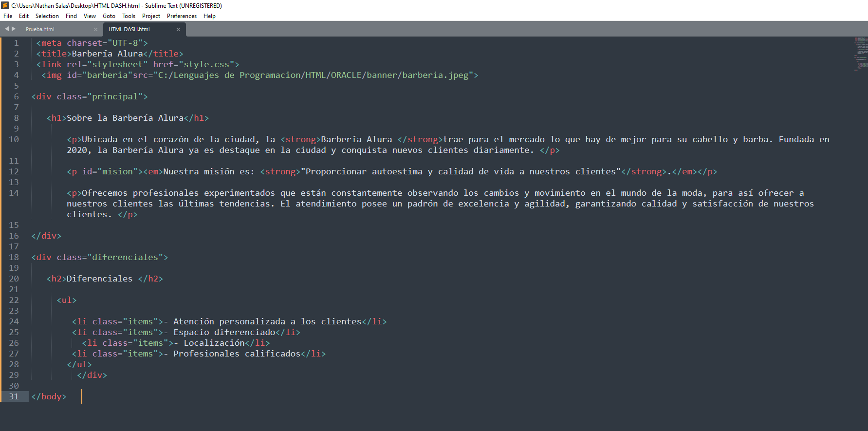This screenshot has height=431, width=868.
Task: Click the img src path ending barberia.jpeg
Action: pos(314,75)
